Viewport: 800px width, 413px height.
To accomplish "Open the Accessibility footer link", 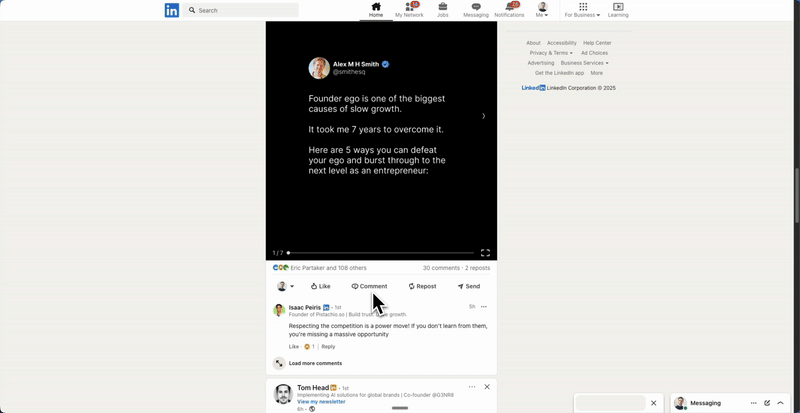I will click(x=562, y=43).
